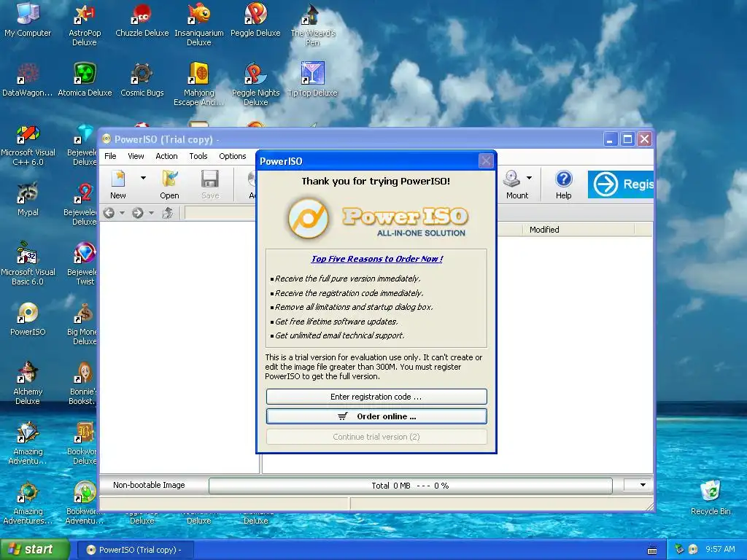Open My Computer desktop icon
This screenshot has height=560, width=747.
pyautogui.click(x=28, y=19)
